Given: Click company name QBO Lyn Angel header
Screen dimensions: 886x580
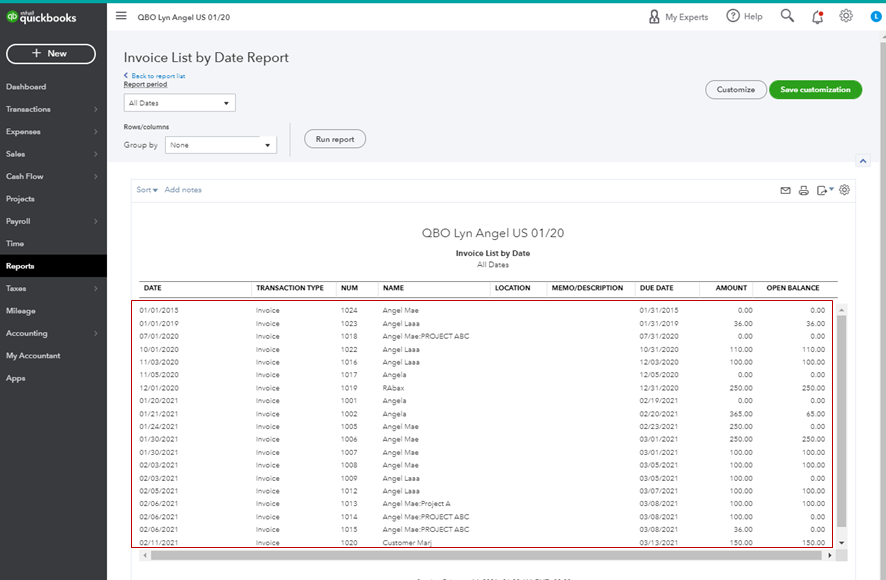Looking at the screenshot, I should [493, 233].
